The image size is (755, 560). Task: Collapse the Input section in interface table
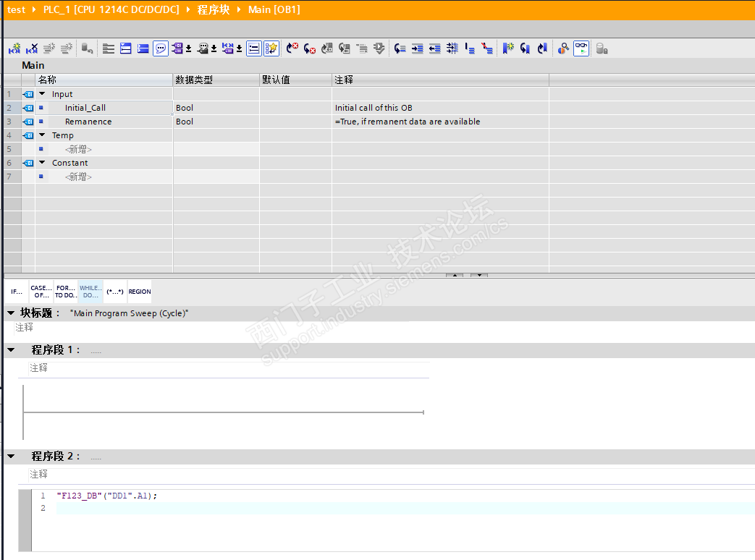point(42,94)
